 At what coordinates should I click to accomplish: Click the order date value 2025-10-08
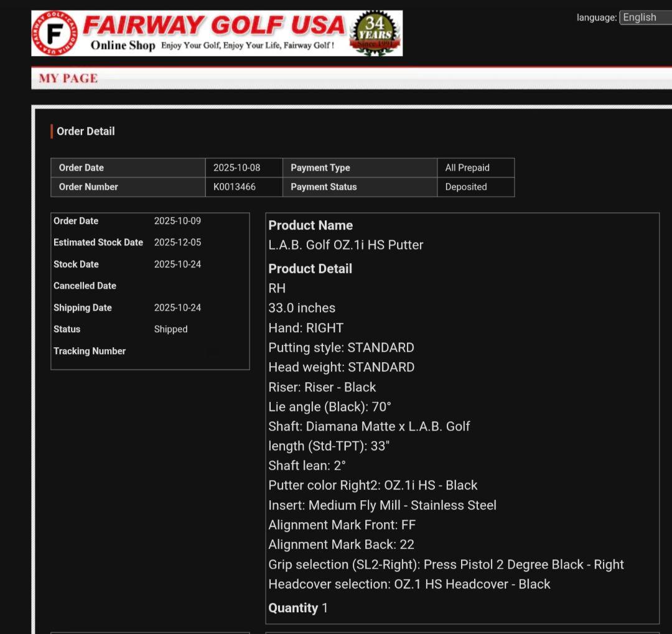(236, 167)
